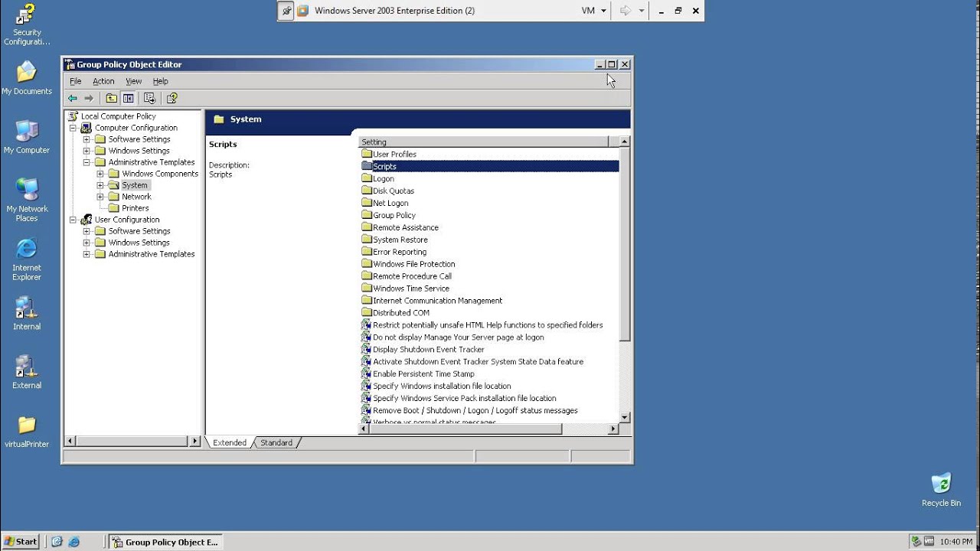Expand Administrative Templates under User Configuration
This screenshot has height=551, width=980.
tap(87, 254)
